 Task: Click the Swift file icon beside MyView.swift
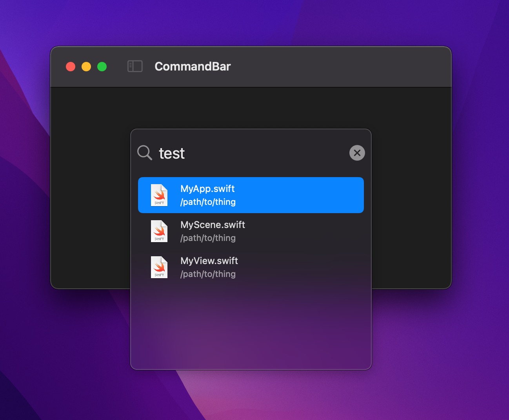(x=159, y=267)
